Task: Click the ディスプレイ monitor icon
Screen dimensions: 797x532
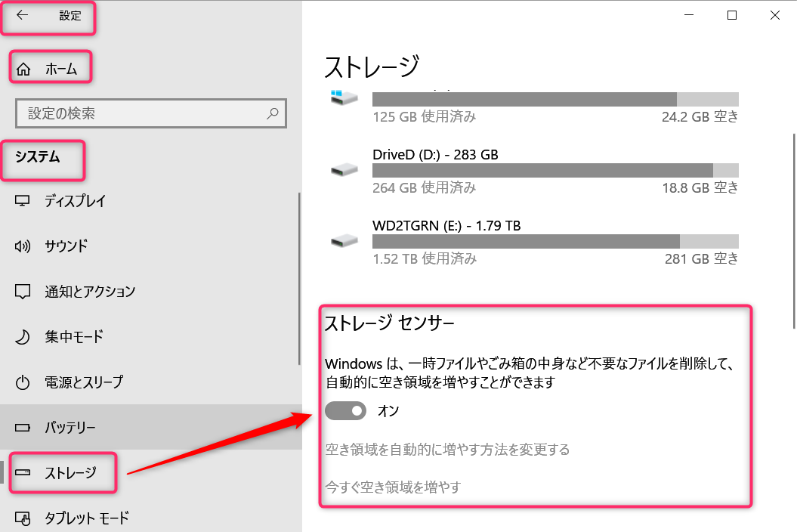Action: [x=22, y=201]
